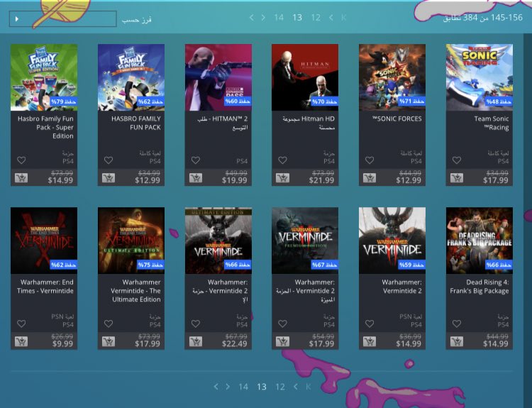
Task: Open 'Warhammer: End Times - Vermintide' title
Action: click(x=45, y=287)
